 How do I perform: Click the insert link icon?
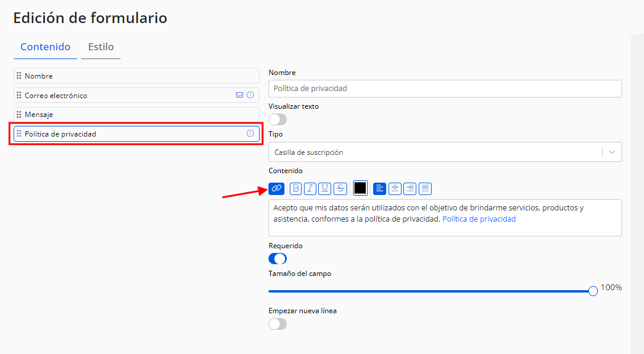point(276,189)
